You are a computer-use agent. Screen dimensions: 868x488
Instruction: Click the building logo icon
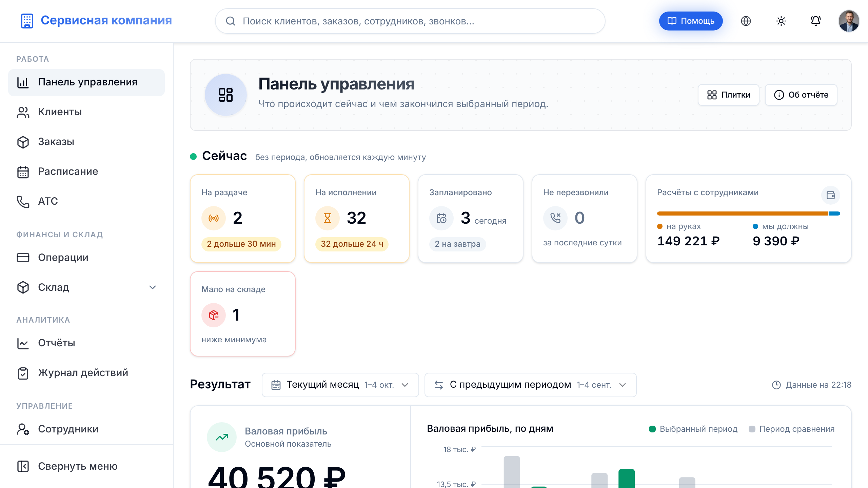pos(27,21)
